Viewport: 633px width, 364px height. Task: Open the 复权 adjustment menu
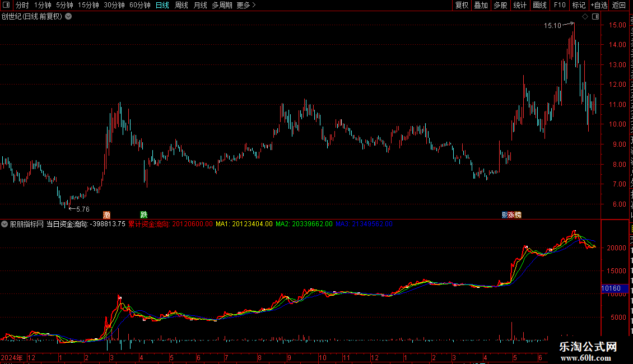pyautogui.click(x=462, y=5)
